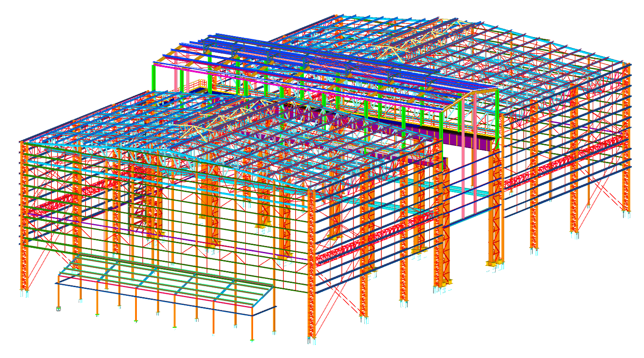644x358 pixels.
Task: Click the far right corner column of the building
Action: pyautogui.click(x=626, y=137)
